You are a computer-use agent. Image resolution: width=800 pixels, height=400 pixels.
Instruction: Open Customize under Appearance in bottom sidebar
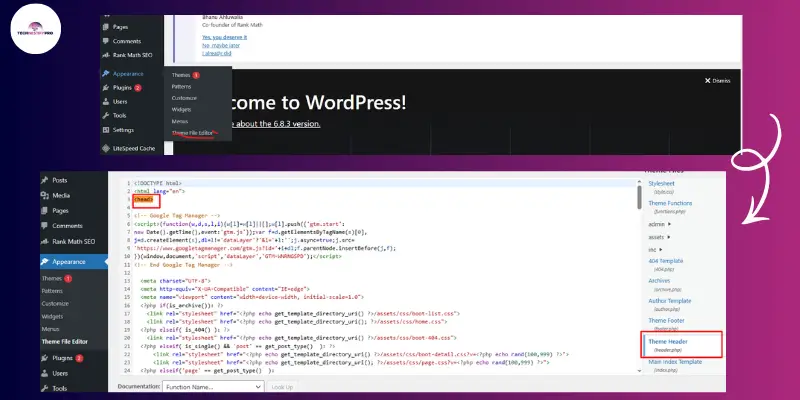[x=55, y=304]
